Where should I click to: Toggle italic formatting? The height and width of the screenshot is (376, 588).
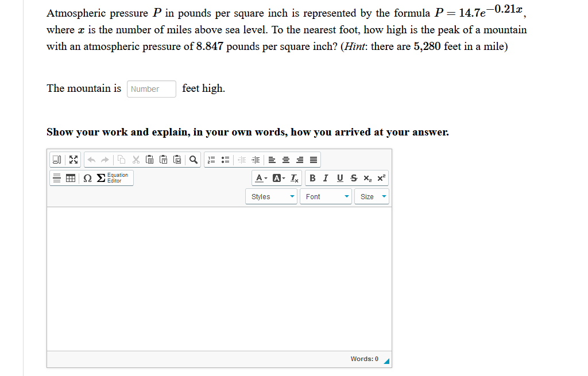pos(325,178)
